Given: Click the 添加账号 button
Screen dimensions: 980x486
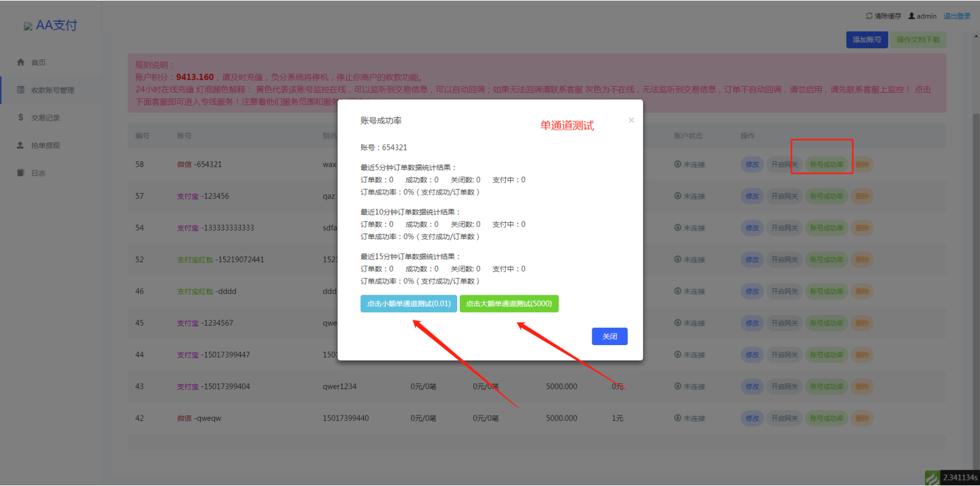Looking at the screenshot, I should coord(866,40).
